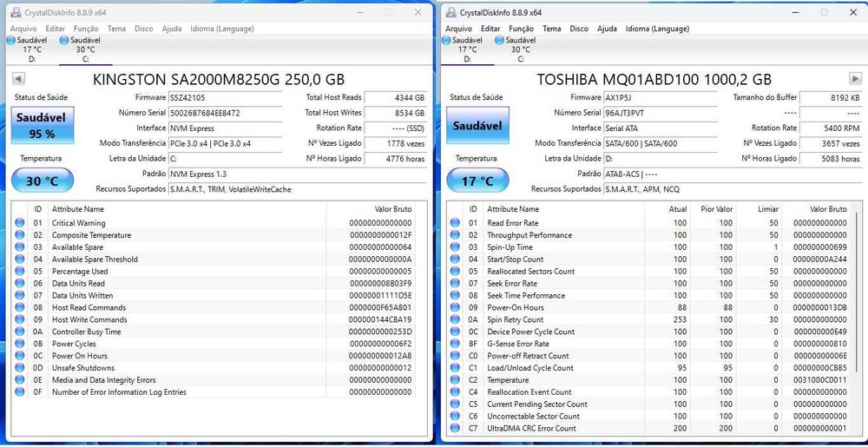
Task: Click the Tamanho do Buffer value 8192 KB
Action: [831, 98]
